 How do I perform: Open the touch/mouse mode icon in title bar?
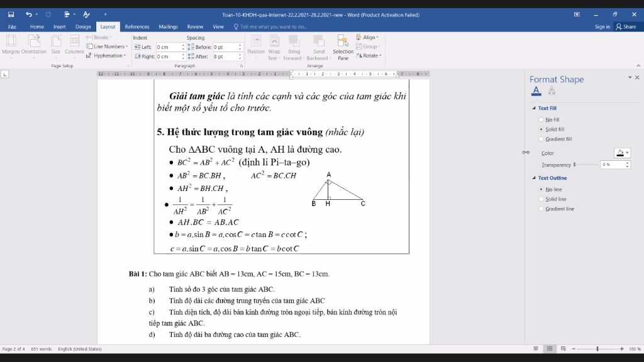(x=67, y=14)
